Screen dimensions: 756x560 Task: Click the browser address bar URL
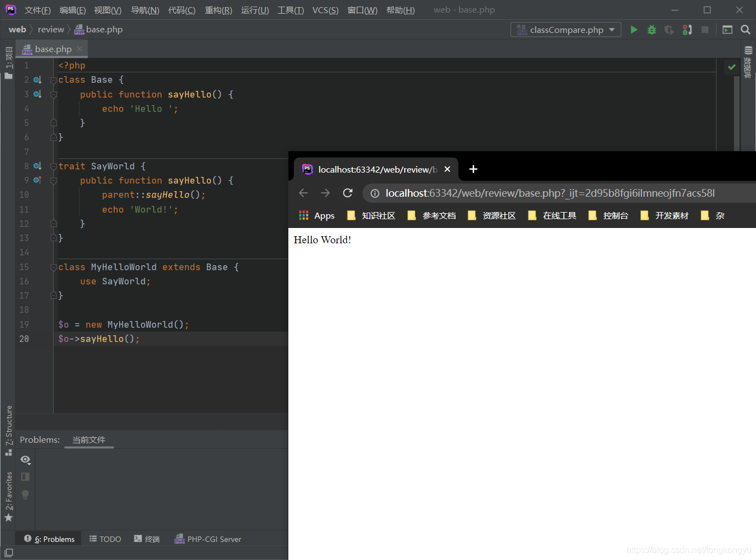point(550,193)
